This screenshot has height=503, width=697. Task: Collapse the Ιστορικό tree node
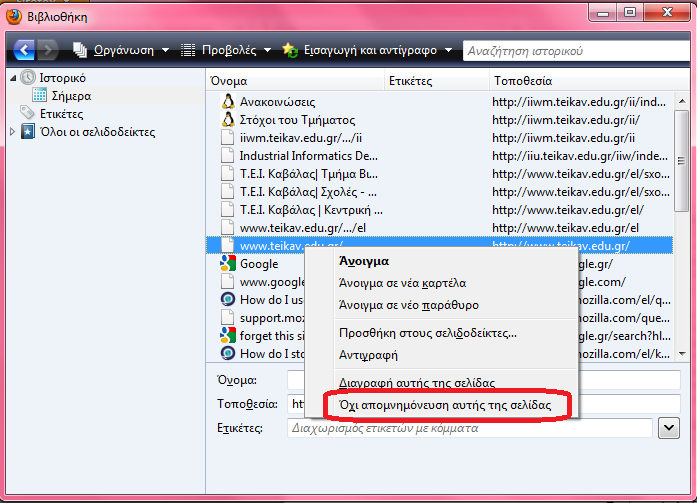[x=13, y=78]
